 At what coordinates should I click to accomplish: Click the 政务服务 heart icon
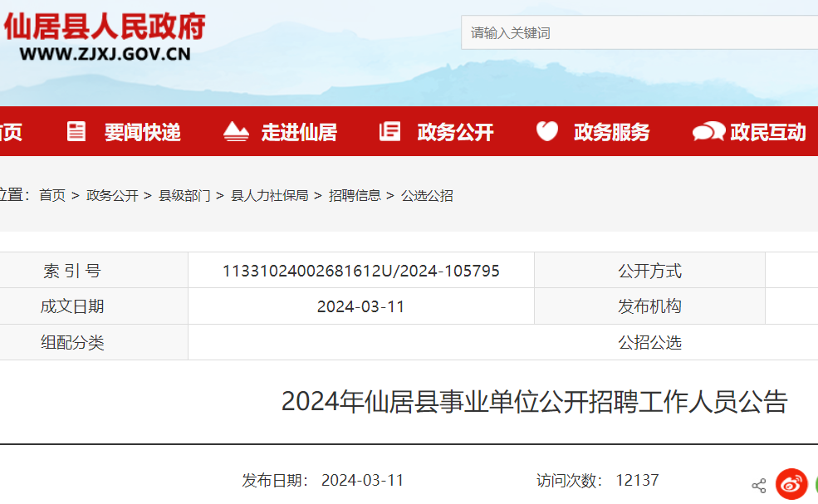pos(546,131)
